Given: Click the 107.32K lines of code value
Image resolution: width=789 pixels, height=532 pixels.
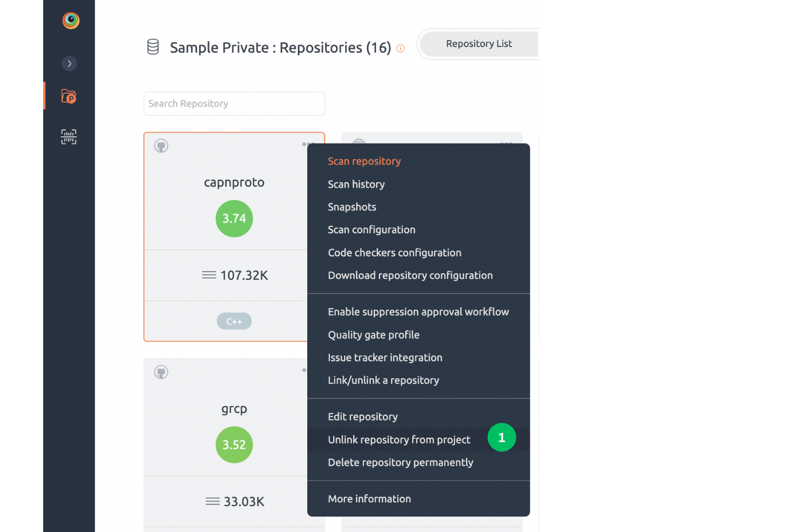Looking at the screenshot, I should tap(244, 275).
